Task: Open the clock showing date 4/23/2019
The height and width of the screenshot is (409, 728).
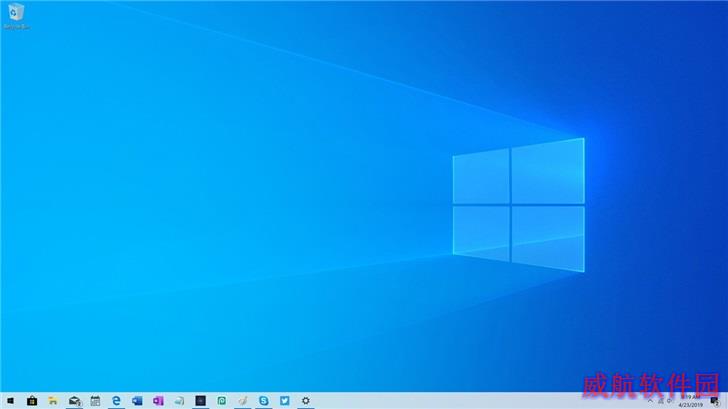Action: pos(690,401)
